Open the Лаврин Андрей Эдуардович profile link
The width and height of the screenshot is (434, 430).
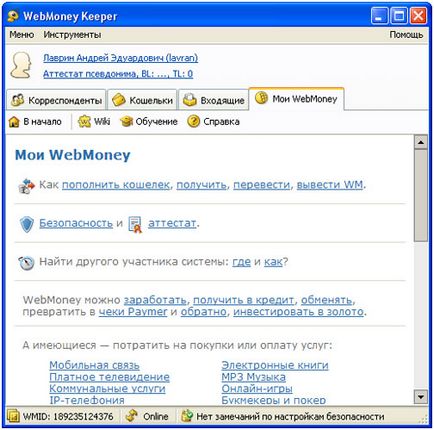coord(120,58)
